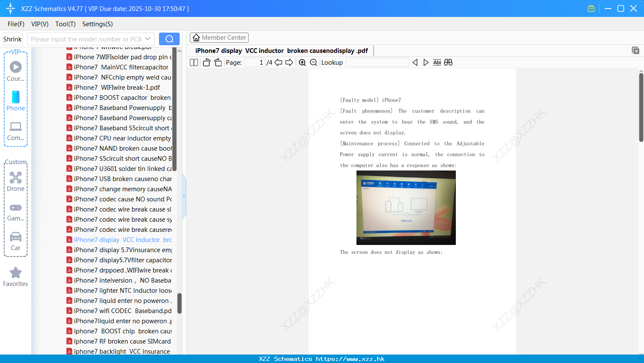
Task: Click the status bar xzz.hk URL
Action: coord(350,359)
